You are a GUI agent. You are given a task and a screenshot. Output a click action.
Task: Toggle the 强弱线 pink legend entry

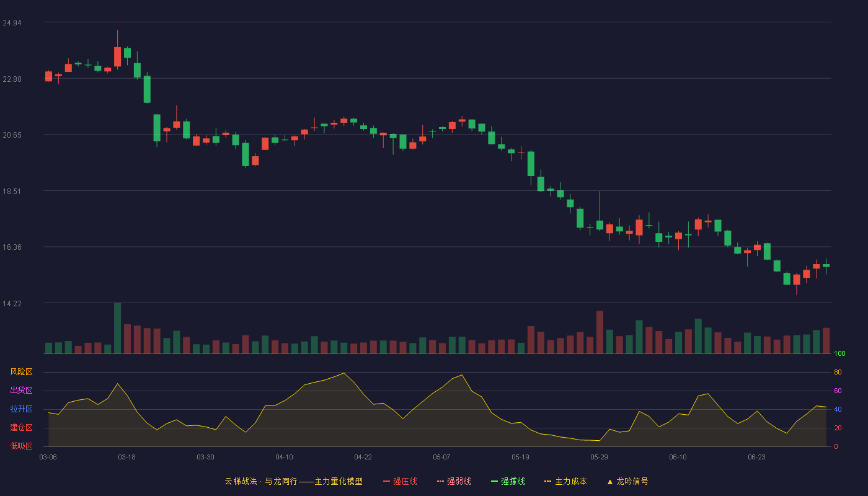[x=454, y=481]
